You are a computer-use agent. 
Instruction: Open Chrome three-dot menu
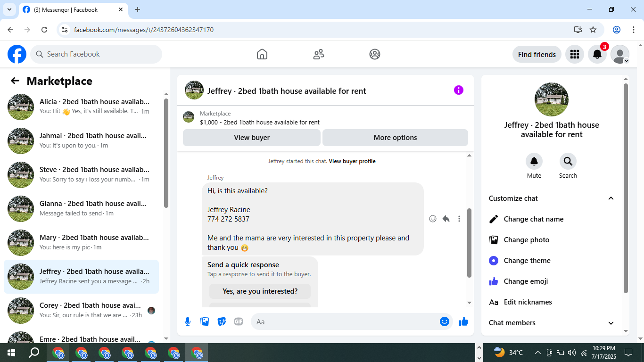click(x=634, y=30)
